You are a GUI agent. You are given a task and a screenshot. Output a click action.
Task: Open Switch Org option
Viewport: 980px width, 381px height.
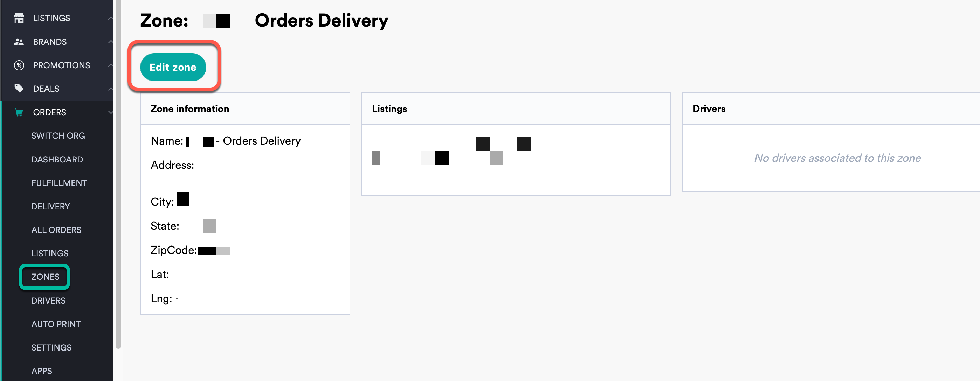click(58, 136)
